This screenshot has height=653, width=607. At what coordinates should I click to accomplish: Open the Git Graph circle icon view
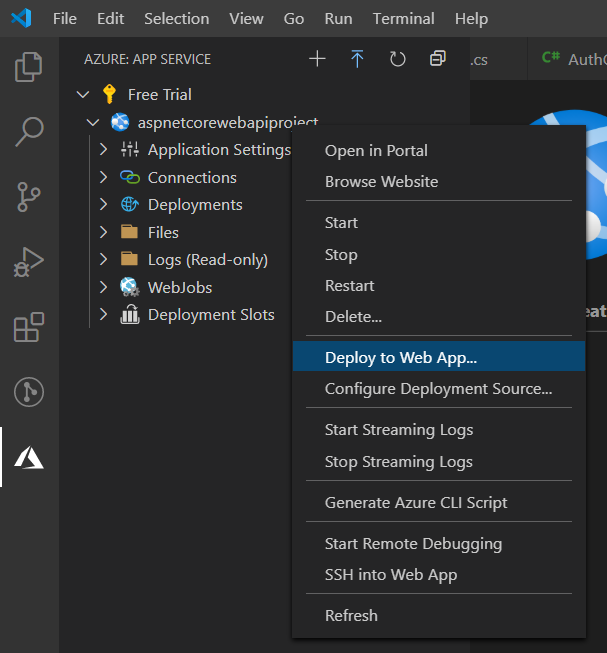pyautogui.click(x=29, y=392)
